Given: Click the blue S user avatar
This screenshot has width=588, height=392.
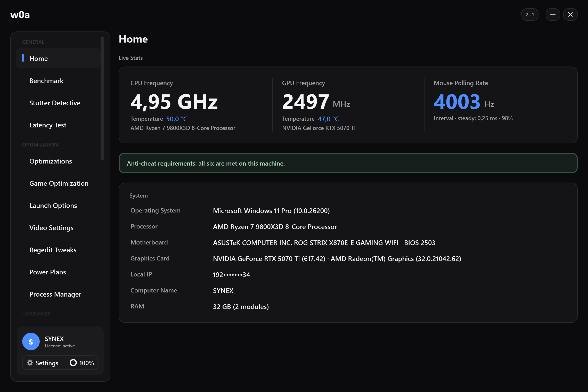Looking at the screenshot, I should coord(31,341).
